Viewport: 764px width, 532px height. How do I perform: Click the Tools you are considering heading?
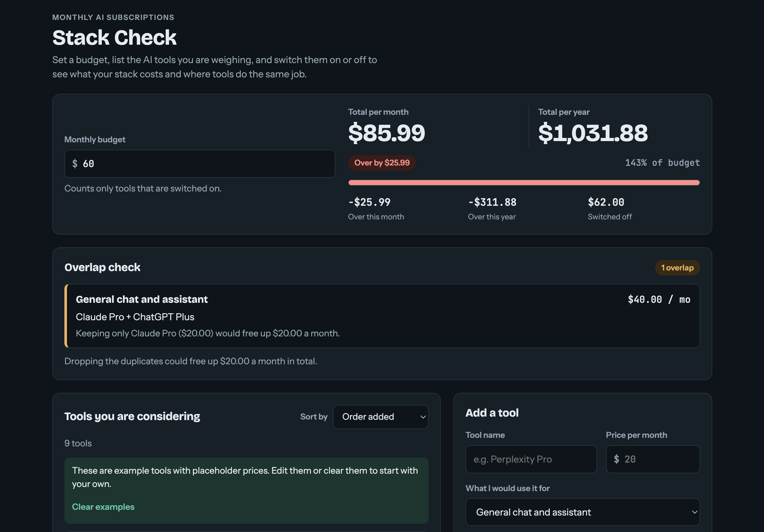tap(132, 416)
